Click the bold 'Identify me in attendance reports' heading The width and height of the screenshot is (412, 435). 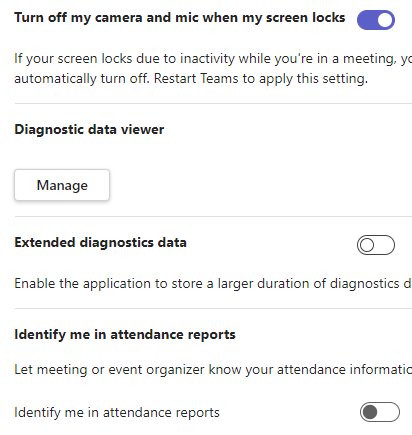pos(125,334)
